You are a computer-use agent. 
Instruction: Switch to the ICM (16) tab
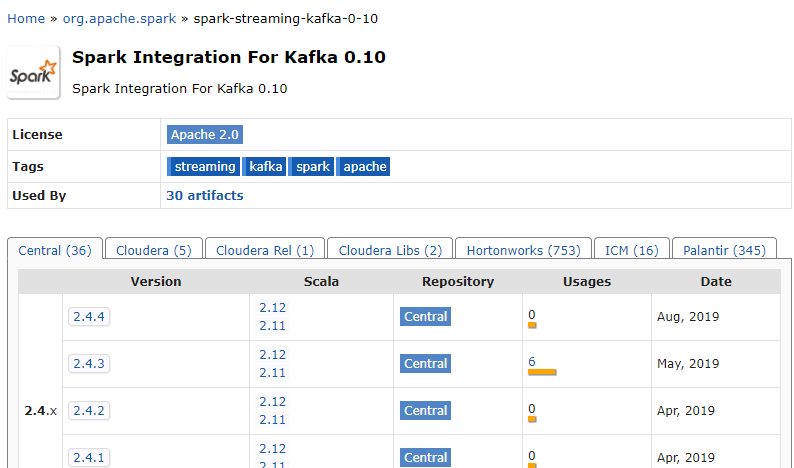pyautogui.click(x=632, y=250)
